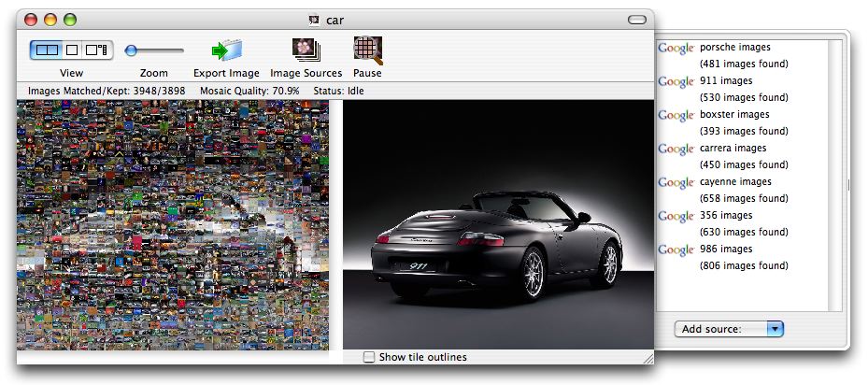Click the toolbar toggle pill button
Viewport: 868px width, 385px height.
637,20
